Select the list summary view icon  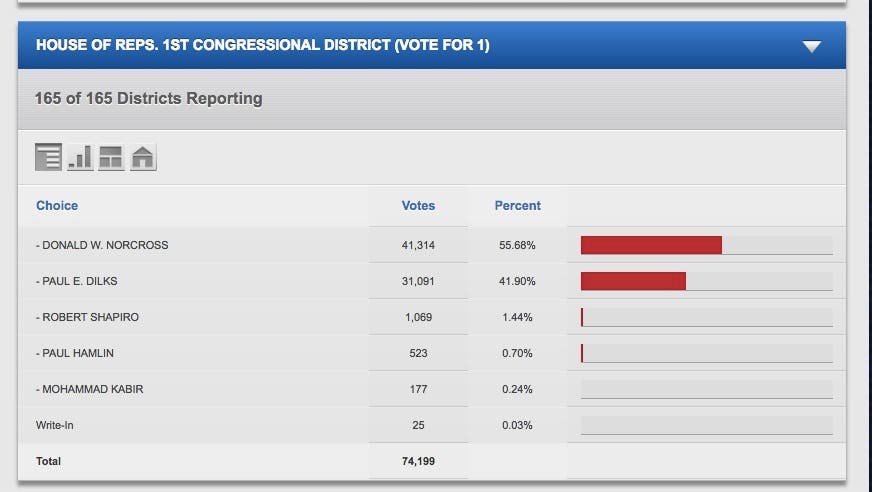pos(48,157)
